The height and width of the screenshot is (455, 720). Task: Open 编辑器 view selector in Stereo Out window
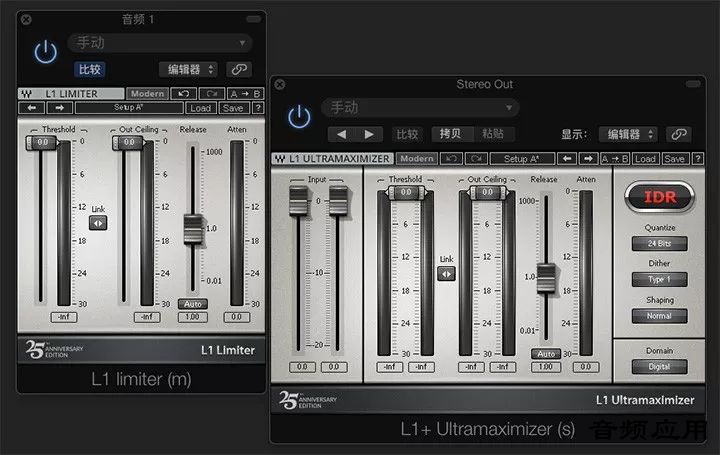[628, 134]
